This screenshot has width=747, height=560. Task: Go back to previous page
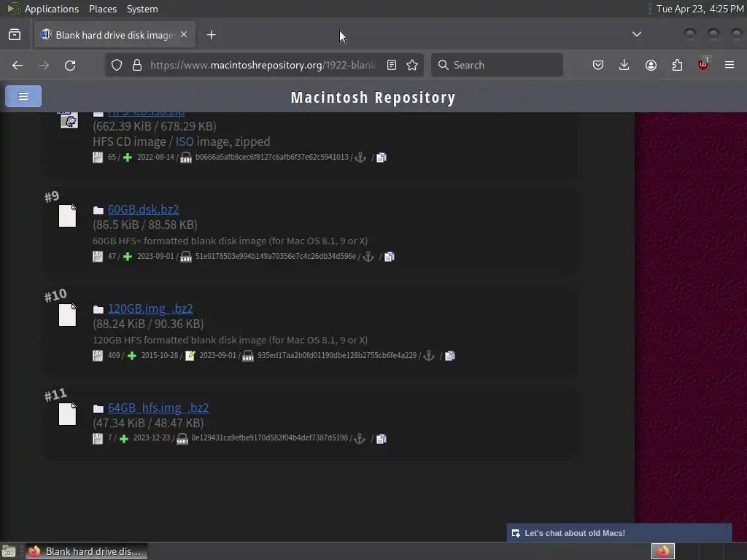[x=18, y=65]
